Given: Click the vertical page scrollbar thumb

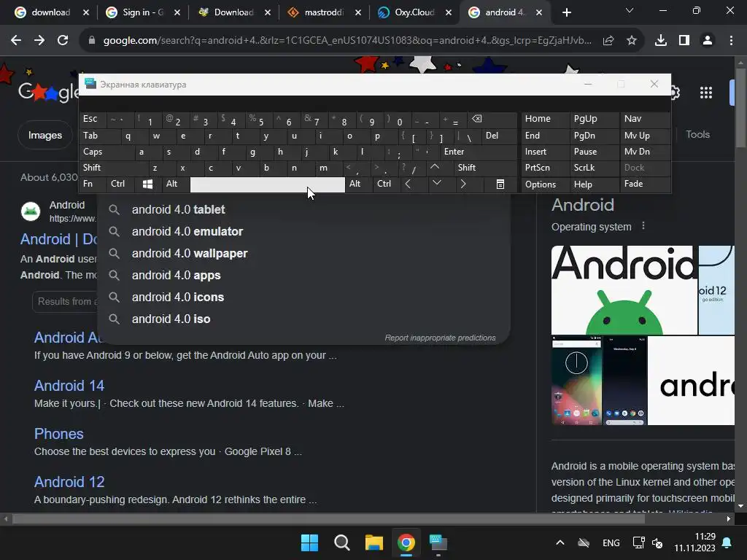Looking at the screenshot, I should click(x=740, y=108).
